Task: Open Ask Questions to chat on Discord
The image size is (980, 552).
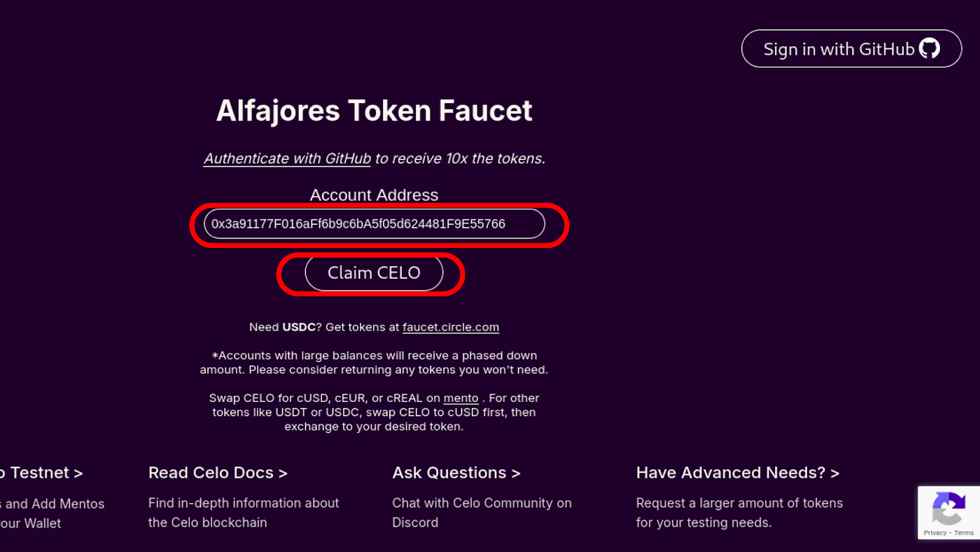Action: pos(456,472)
